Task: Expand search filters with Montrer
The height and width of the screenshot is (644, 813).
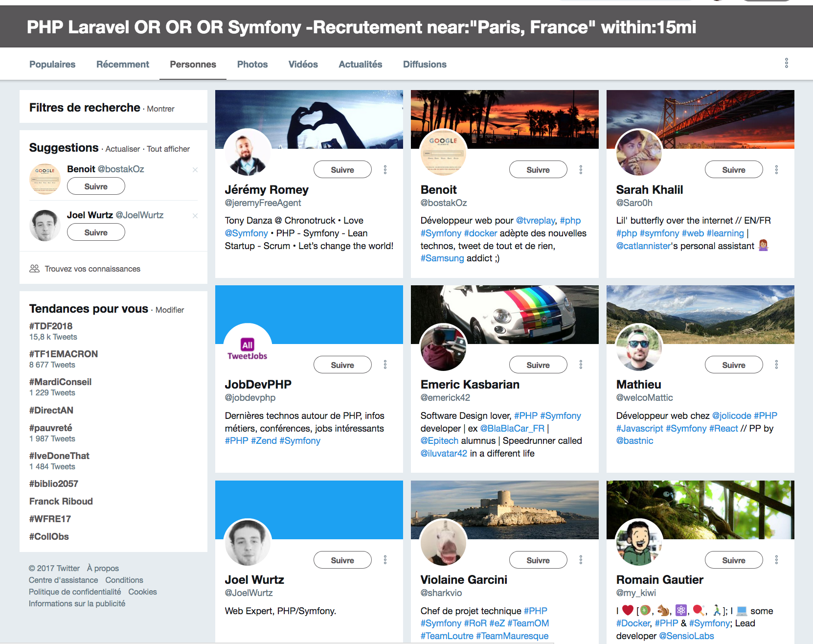Action: pos(160,109)
